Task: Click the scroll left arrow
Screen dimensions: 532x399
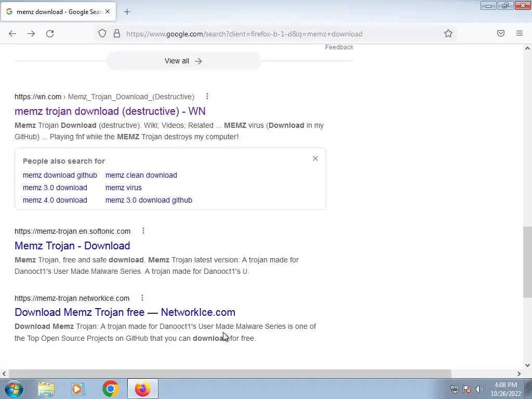Action: [4, 374]
